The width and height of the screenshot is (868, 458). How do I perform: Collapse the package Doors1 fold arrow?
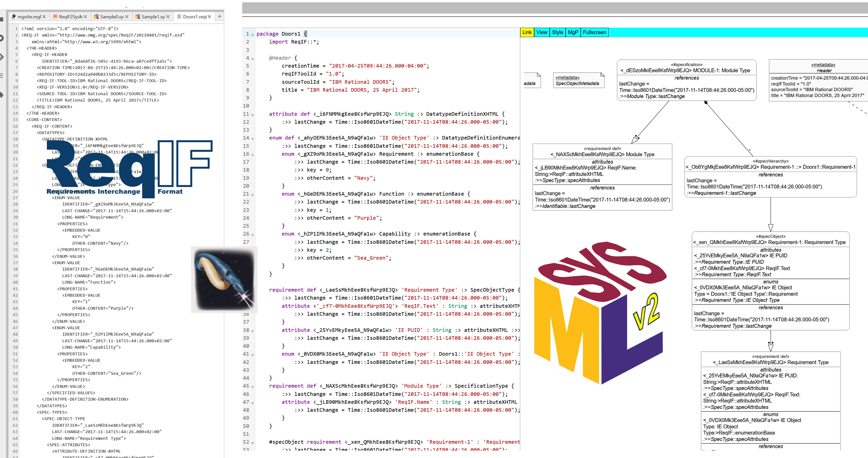(x=253, y=34)
